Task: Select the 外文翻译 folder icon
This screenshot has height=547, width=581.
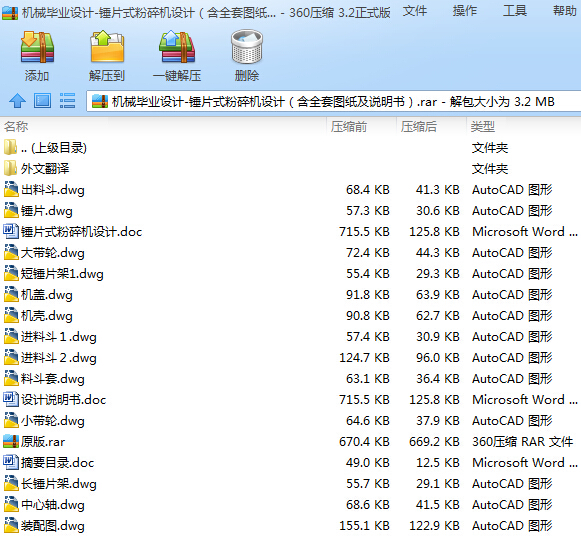Action: point(10,169)
